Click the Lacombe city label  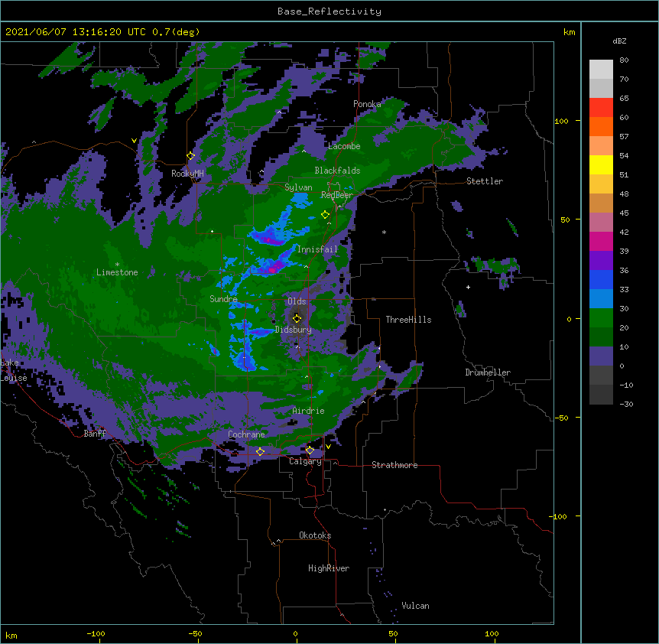pyautogui.click(x=344, y=146)
